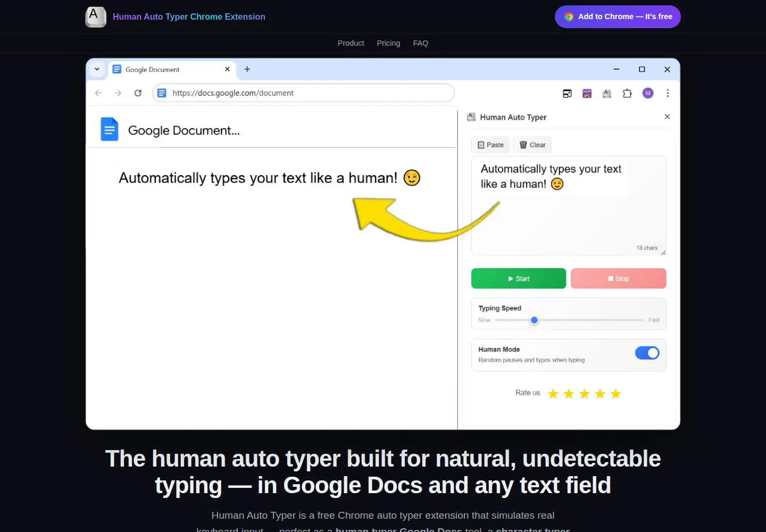Click the red Stop button
This screenshot has height=532, width=766.
pos(618,278)
